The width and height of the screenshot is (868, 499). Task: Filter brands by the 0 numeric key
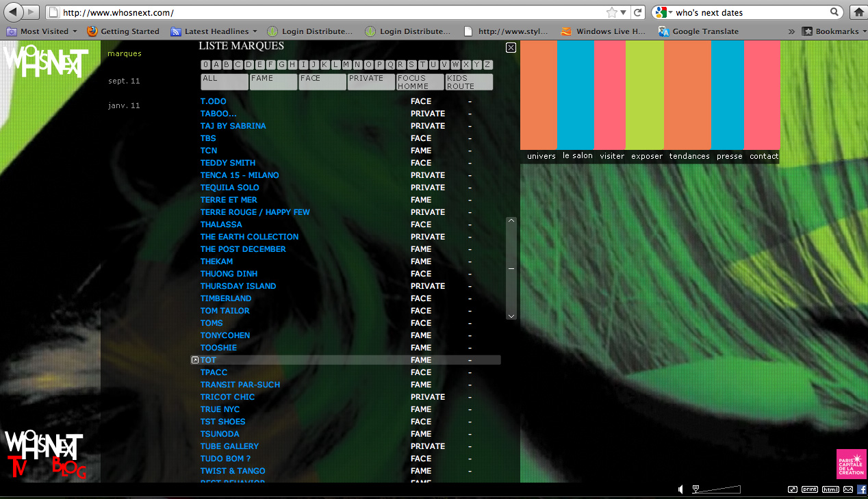[x=205, y=65]
